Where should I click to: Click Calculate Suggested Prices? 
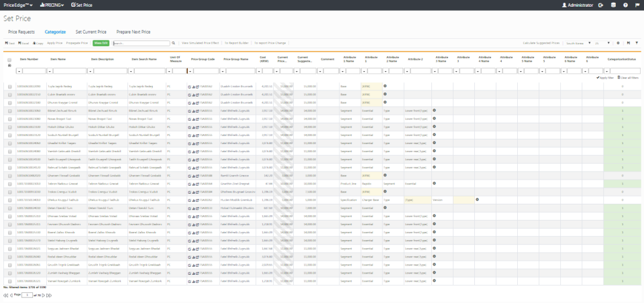tap(541, 43)
